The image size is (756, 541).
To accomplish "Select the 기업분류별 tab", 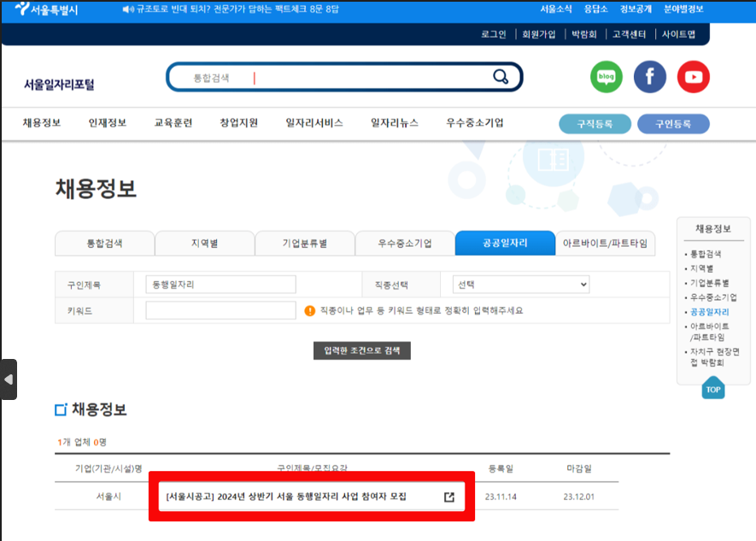I will (x=305, y=243).
